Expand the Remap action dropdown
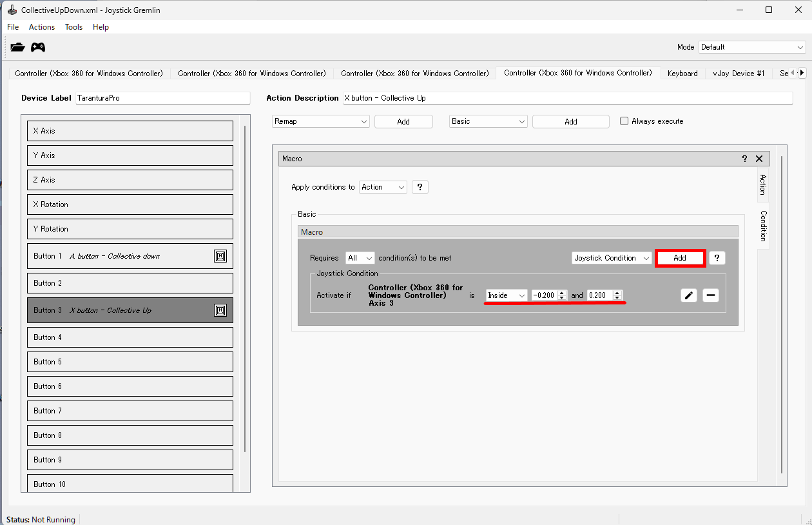Image resolution: width=812 pixels, height=525 pixels. coord(320,121)
